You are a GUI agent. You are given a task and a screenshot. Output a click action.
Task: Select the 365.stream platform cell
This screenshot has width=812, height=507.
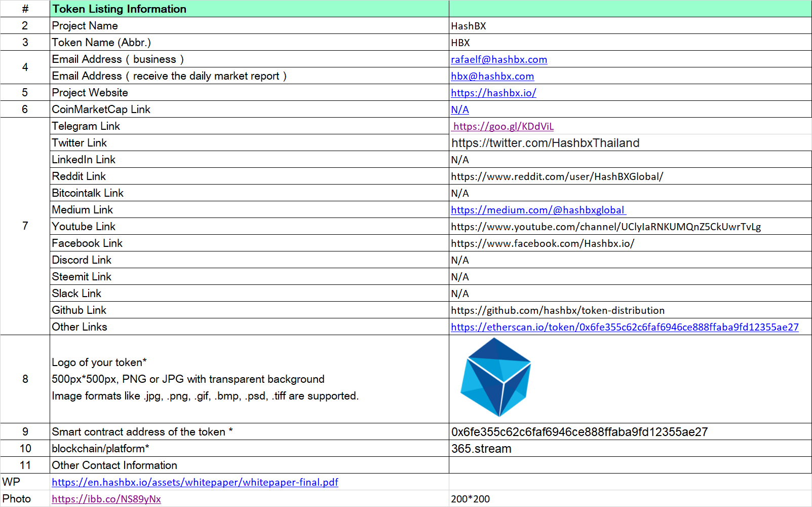pyautogui.click(x=630, y=448)
